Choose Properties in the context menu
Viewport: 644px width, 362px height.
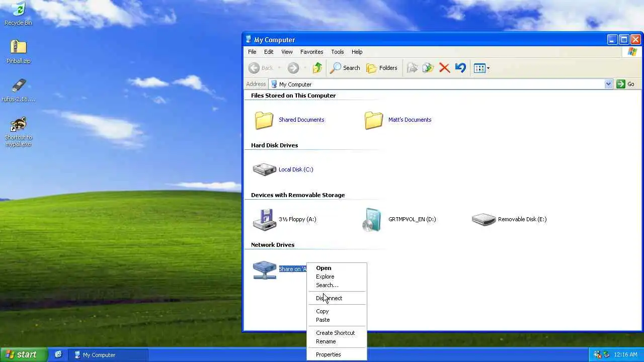[337, 354]
